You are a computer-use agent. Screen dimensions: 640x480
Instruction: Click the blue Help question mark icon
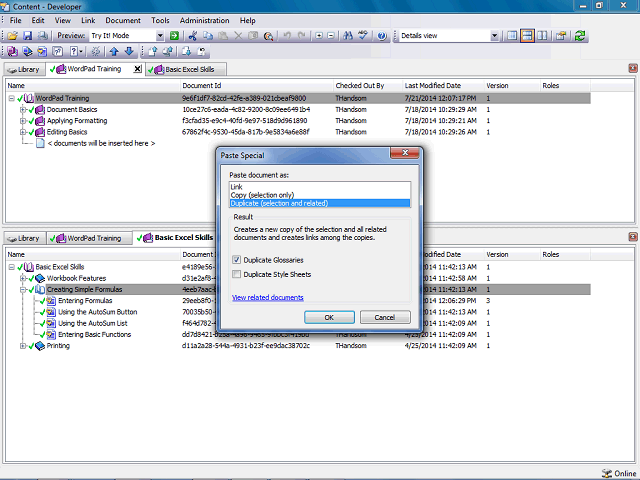click(x=382, y=36)
